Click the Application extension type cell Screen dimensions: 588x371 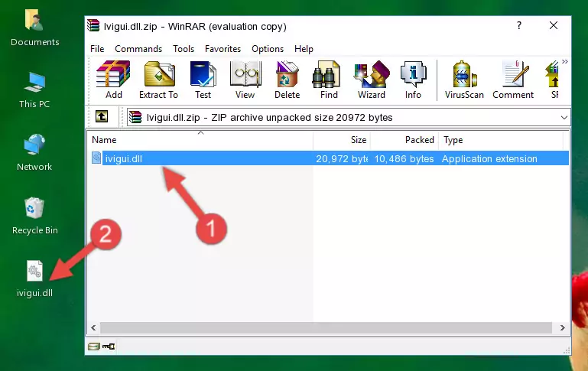(489, 158)
